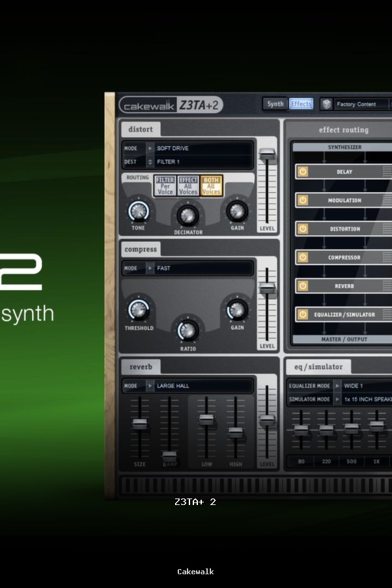Click the distort LEVEL slider handle
This screenshot has height=588, width=392.
click(267, 154)
